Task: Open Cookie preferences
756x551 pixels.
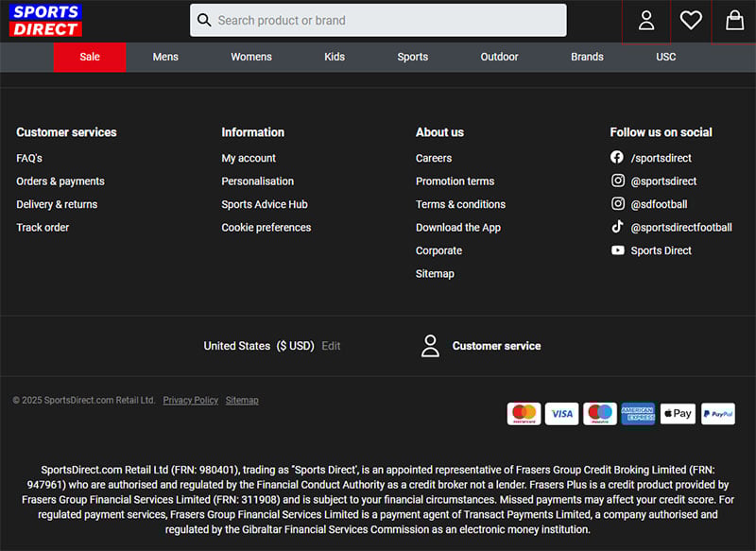Action: pos(266,228)
